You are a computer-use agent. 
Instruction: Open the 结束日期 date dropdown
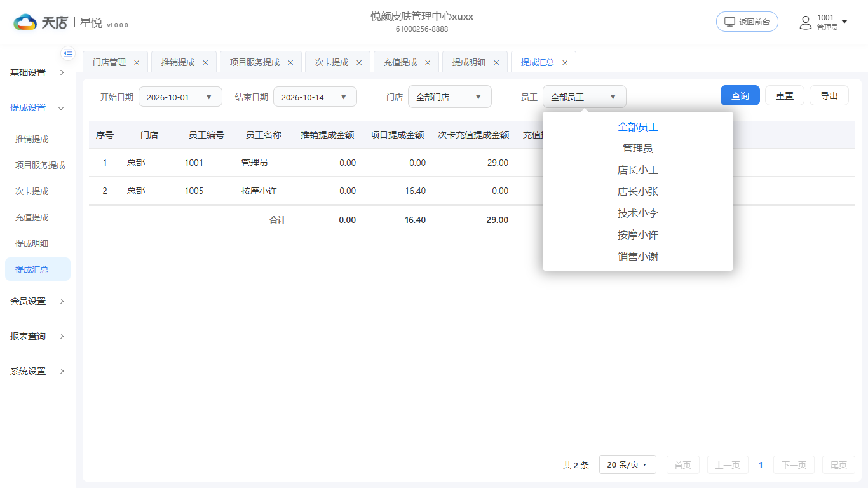point(315,97)
